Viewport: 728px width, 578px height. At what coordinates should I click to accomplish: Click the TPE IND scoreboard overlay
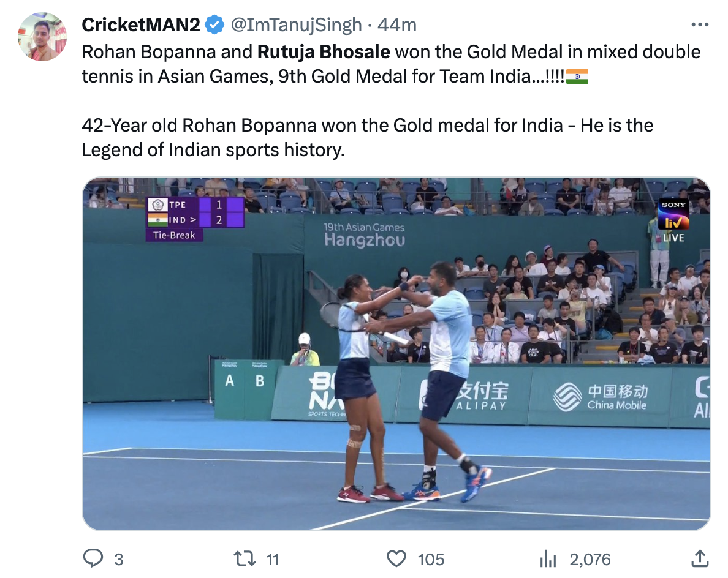(195, 219)
